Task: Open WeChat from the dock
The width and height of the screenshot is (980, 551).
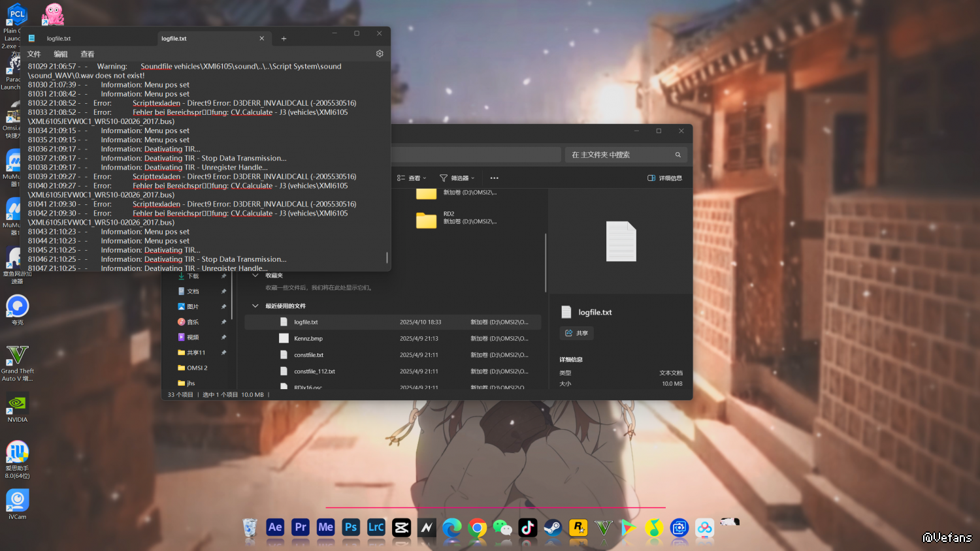Action: click(502, 527)
